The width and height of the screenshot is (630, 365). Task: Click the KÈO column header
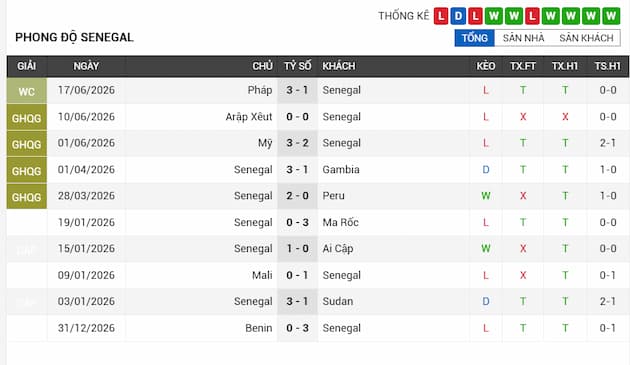pyautogui.click(x=485, y=66)
